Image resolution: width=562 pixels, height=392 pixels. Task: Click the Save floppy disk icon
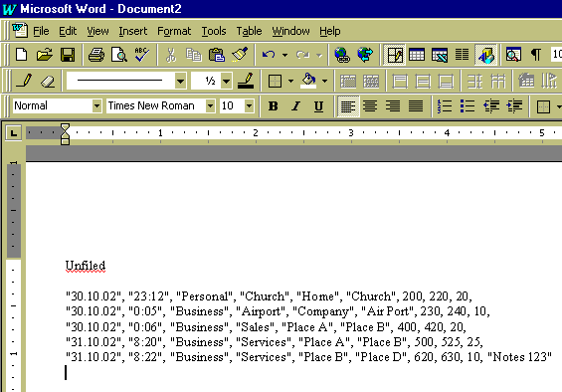68,55
